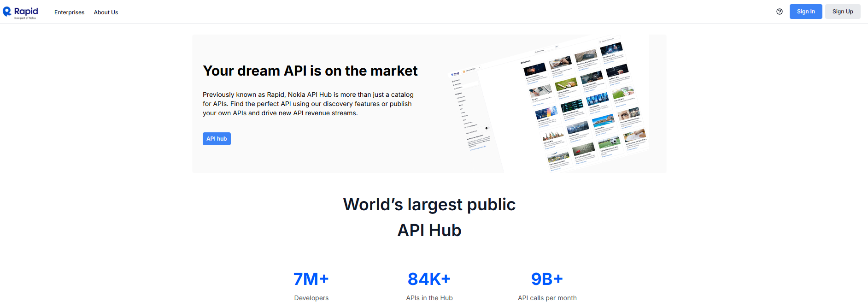The image size is (868, 308).
Task: Toggle the dark mode switch in preview
Action: [x=487, y=128]
